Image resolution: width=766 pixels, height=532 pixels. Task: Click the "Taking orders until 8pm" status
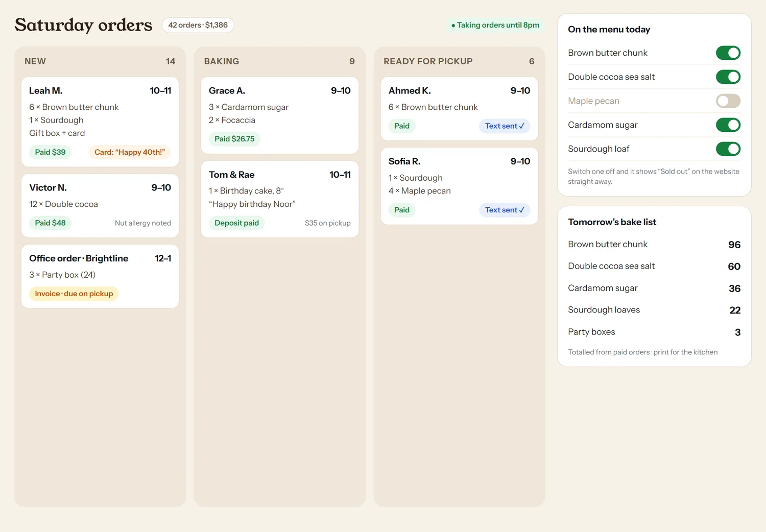pos(495,25)
